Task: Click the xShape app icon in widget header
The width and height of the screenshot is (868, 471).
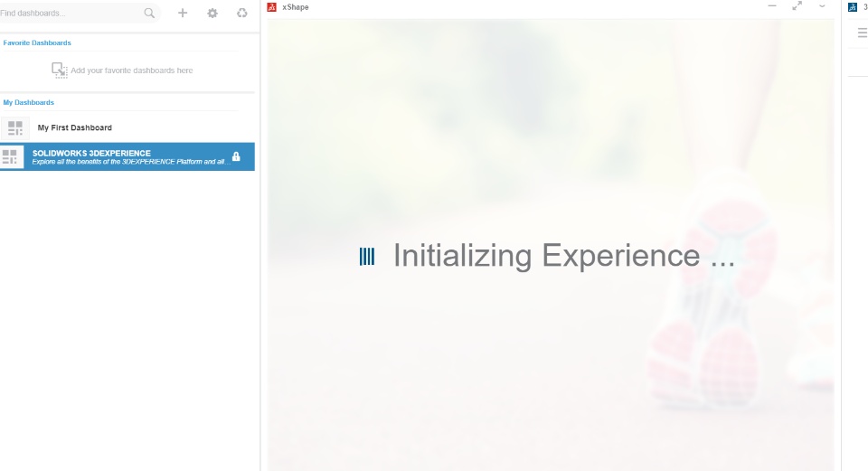Action: (272, 7)
